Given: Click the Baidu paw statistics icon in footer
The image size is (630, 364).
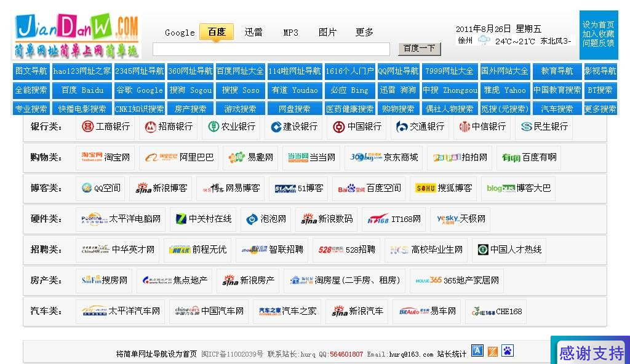Looking at the screenshot, I should pyautogui.click(x=508, y=350).
